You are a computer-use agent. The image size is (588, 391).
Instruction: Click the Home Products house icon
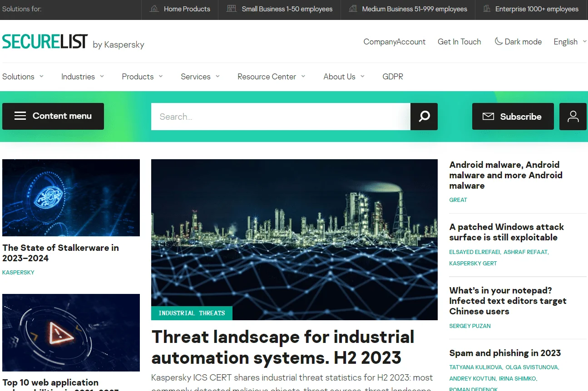point(154,9)
